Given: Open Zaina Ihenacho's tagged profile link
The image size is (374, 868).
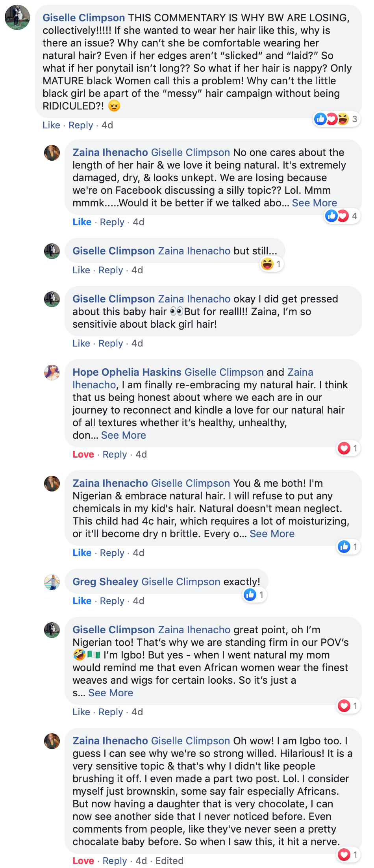Looking at the screenshot, I should click(x=193, y=250).
